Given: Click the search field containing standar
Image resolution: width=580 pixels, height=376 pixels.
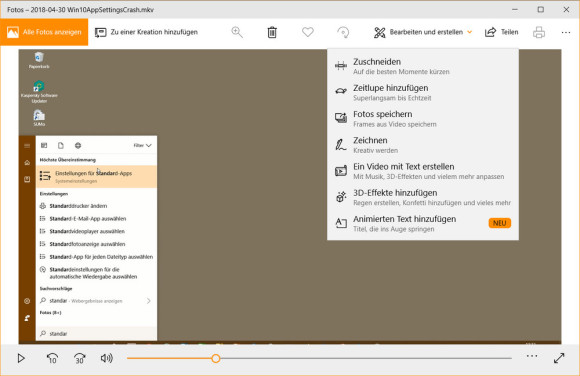Looking at the screenshot, I should [x=97, y=333].
